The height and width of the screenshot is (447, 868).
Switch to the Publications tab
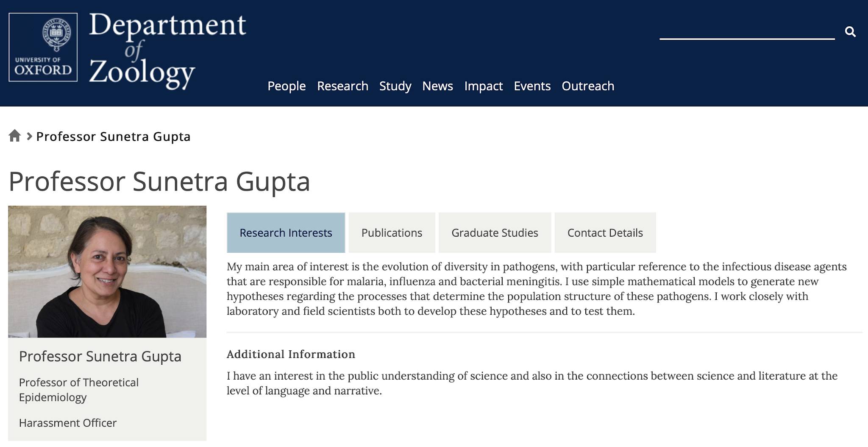tap(392, 233)
